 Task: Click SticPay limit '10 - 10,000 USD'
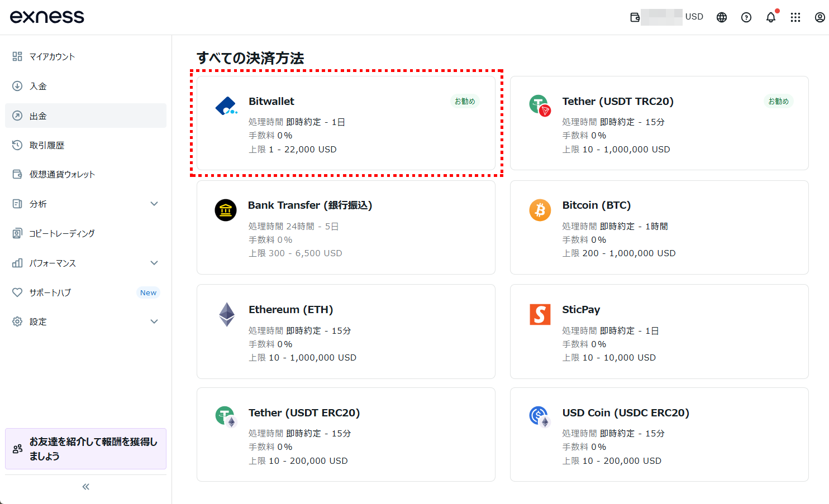pyautogui.click(x=619, y=358)
